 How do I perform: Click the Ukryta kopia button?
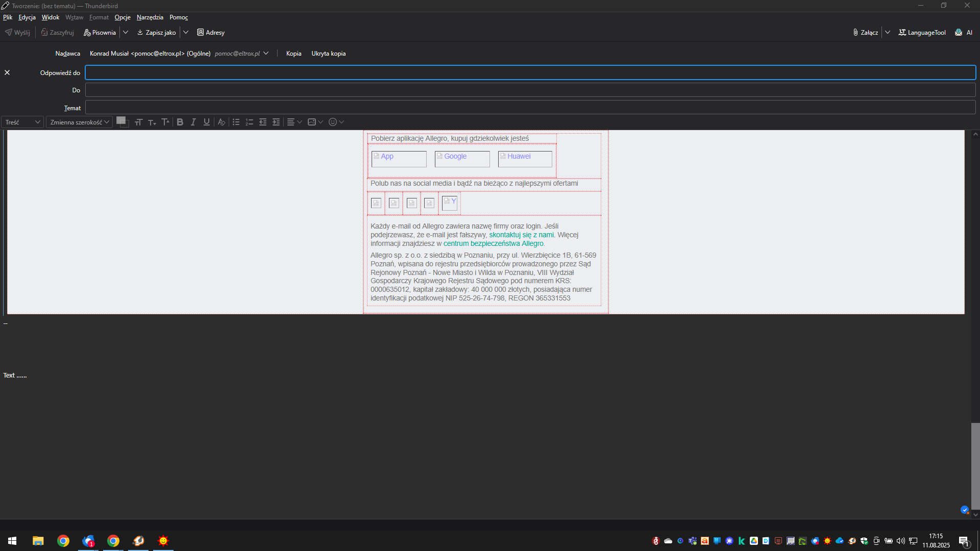328,54
